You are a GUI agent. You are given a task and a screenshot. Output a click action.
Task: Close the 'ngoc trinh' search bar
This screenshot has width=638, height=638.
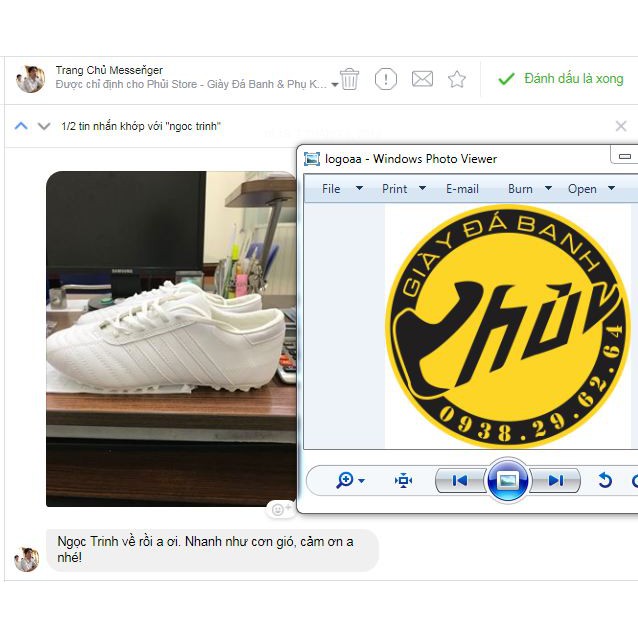(621, 126)
